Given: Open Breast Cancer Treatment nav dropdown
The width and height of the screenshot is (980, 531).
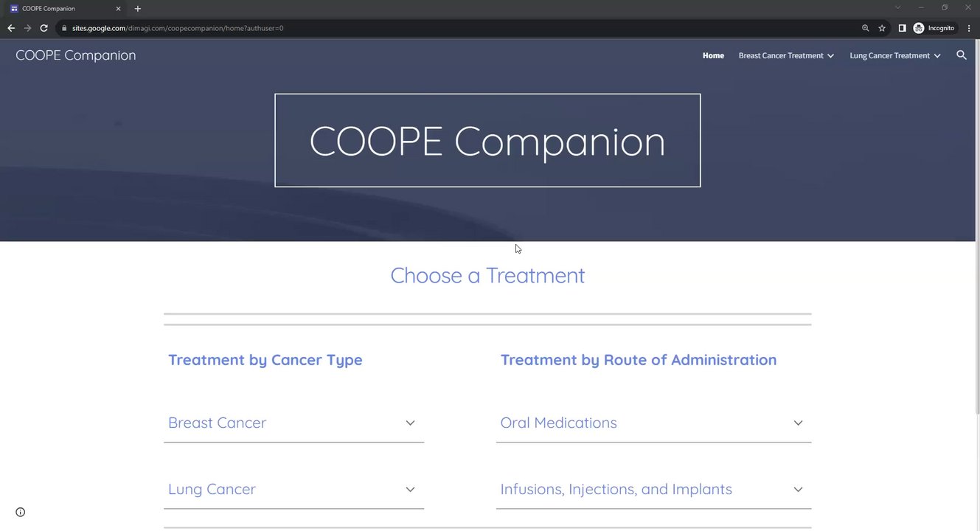Looking at the screenshot, I should tap(786, 55).
